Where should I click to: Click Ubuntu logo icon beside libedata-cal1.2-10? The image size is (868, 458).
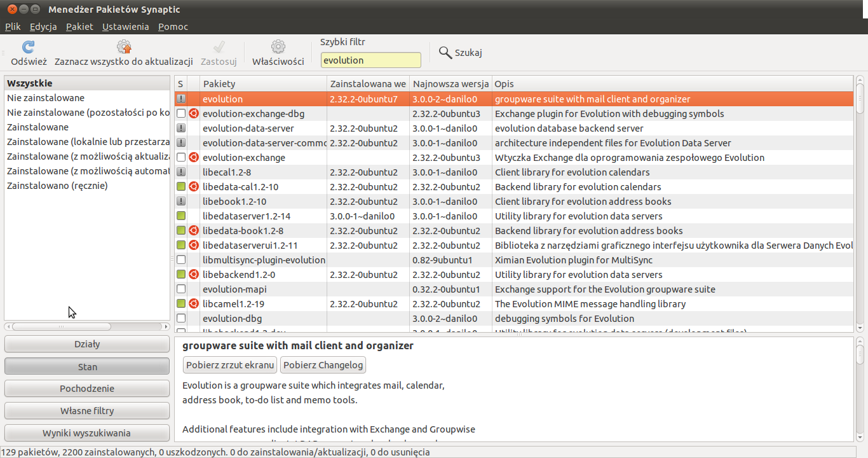(194, 187)
